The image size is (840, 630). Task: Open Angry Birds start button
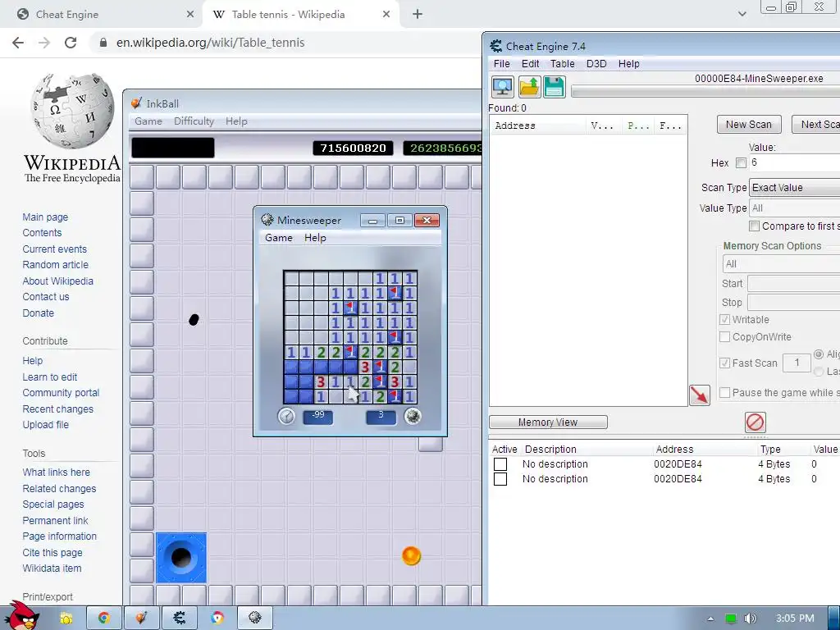point(21,616)
